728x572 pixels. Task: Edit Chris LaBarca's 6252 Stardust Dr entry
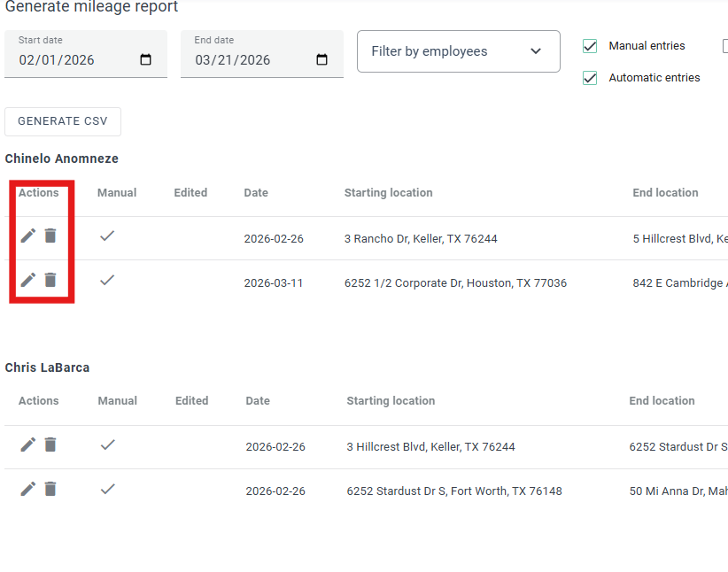click(x=28, y=489)
